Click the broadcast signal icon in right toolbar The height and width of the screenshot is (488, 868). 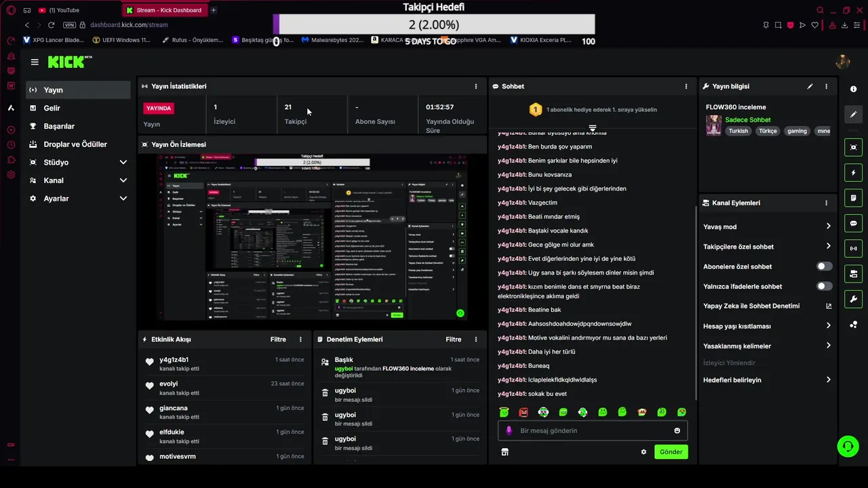coord(853,249)
